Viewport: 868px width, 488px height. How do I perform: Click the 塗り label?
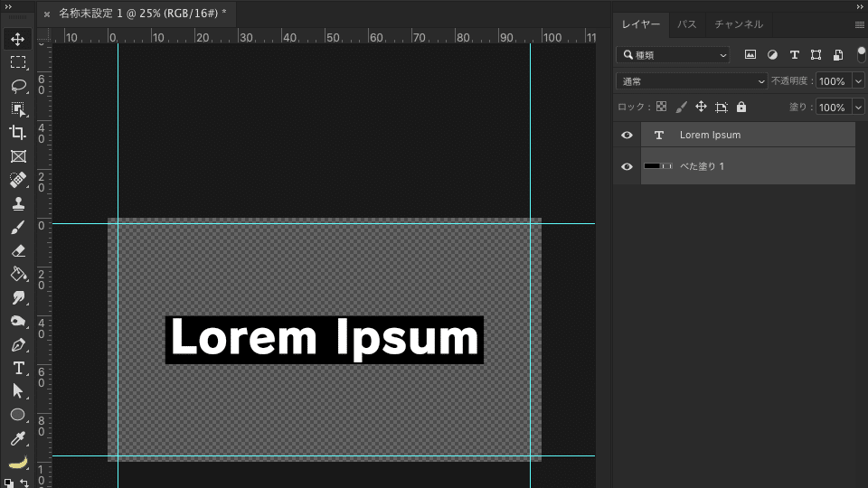click(x=801, y=107)
